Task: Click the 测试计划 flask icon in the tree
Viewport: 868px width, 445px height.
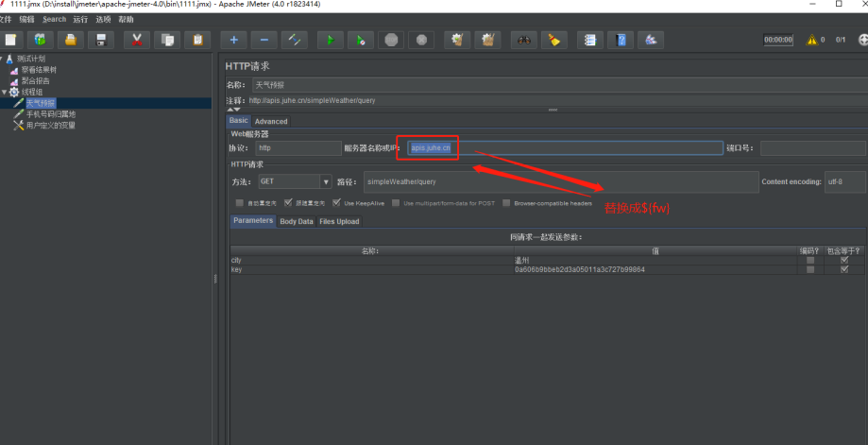Action: tap(9, 59)
